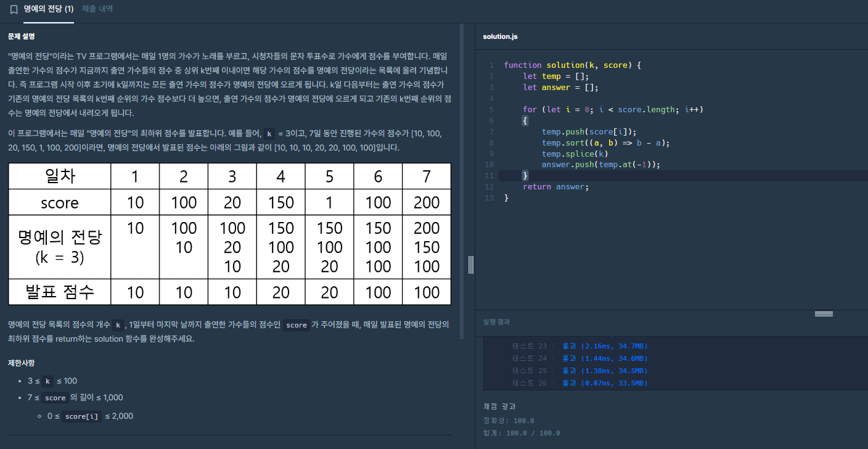The height and width of the screenshot is (449, 868).
Task: Click the code line 'function solution(k, score) {'
Action: point(573,65)
